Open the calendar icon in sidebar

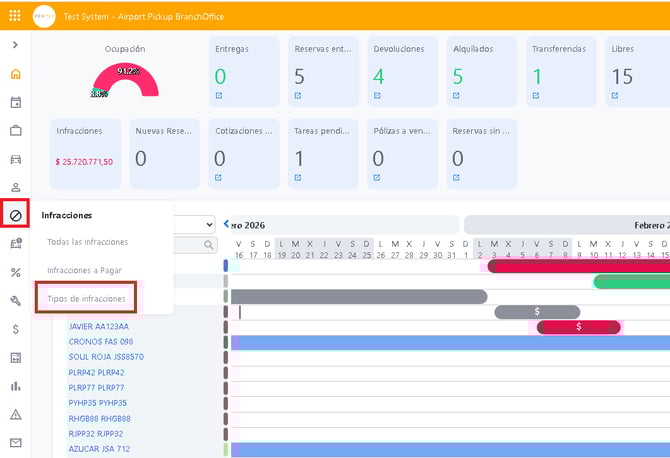(15, 102)
